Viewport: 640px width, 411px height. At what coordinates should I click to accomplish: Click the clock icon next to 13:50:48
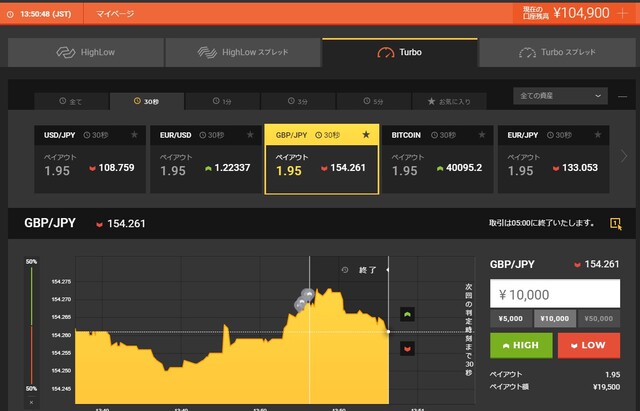pos(10,14)
